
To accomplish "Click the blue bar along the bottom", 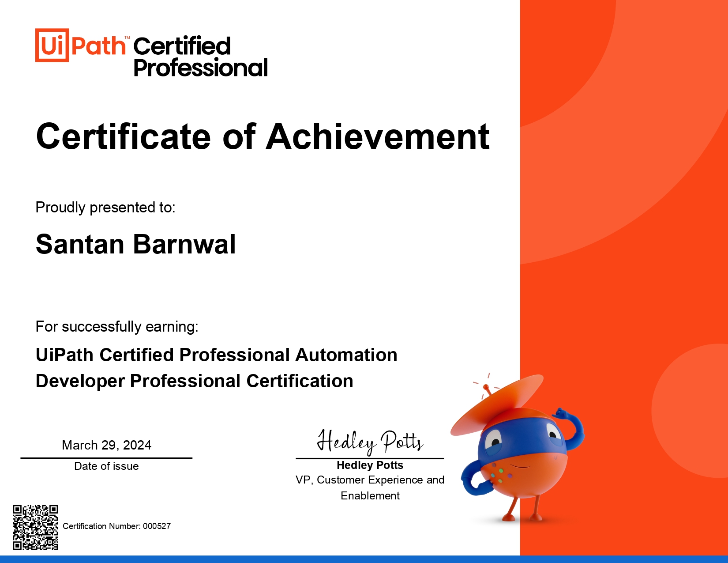I will [364, 559].
